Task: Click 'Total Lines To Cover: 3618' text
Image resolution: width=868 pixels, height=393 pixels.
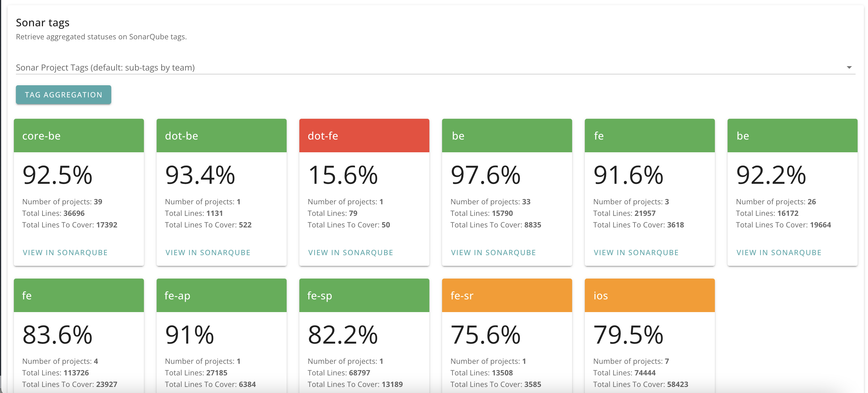Action: (639, 225)
